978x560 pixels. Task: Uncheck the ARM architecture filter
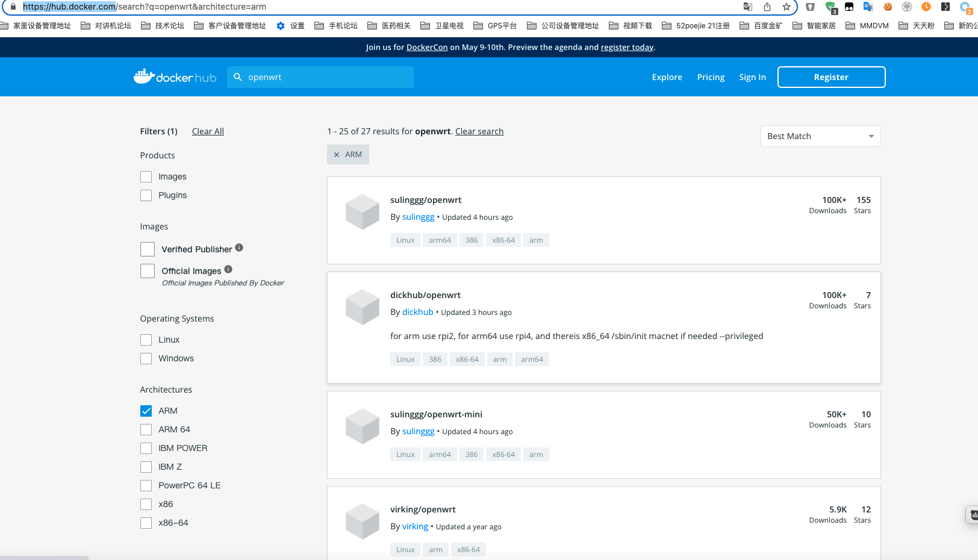(x=146, y=411)
